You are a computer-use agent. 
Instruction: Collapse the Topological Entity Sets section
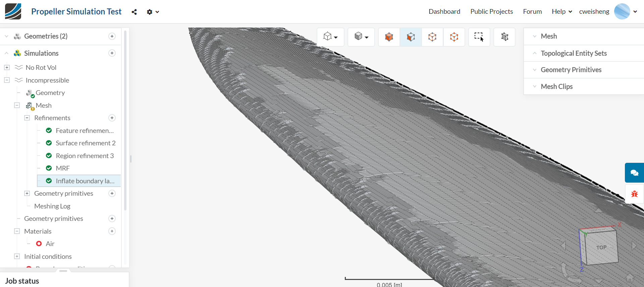(535, 53)
